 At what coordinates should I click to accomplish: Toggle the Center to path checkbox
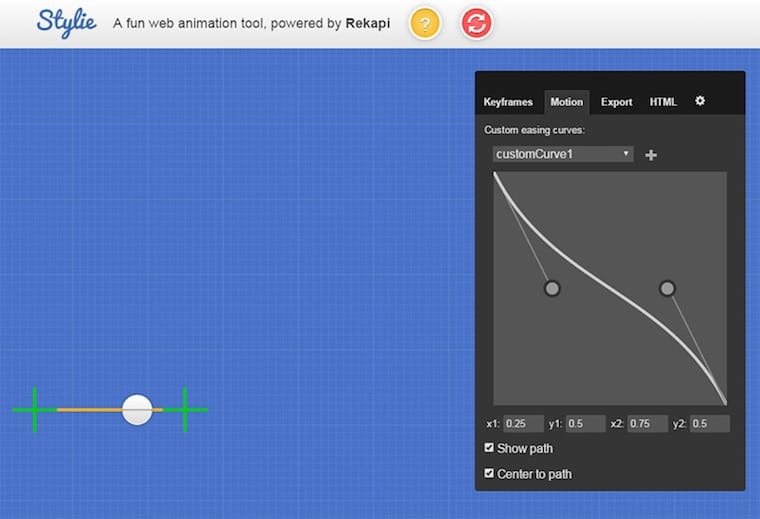click(489, 473)
